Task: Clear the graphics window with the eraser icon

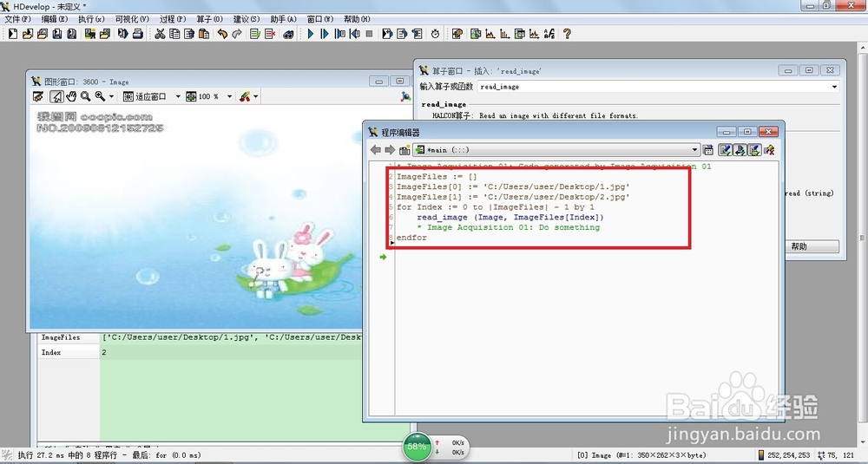Action: point(38,96)
